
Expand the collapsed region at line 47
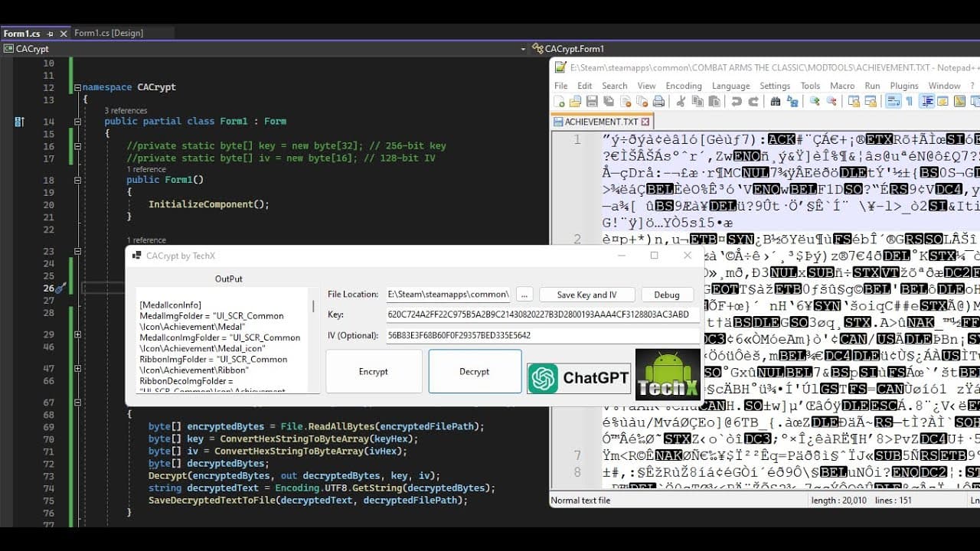coord(77,368)
